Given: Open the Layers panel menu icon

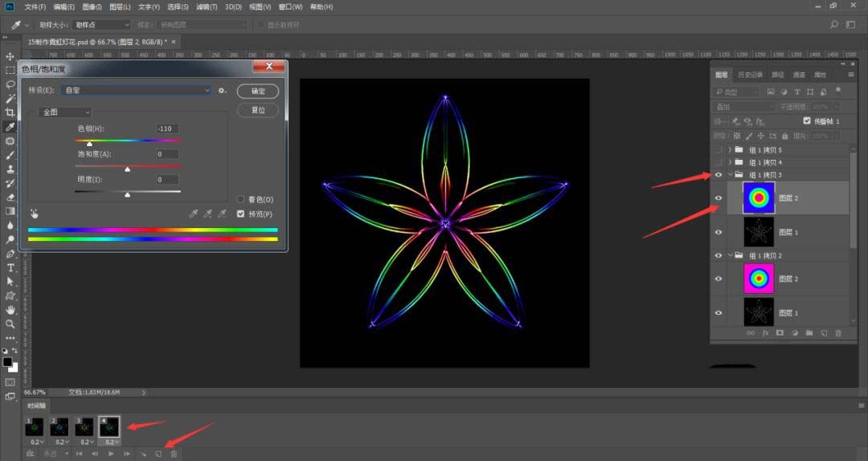Looking at the screenshot, I should 851,75.
